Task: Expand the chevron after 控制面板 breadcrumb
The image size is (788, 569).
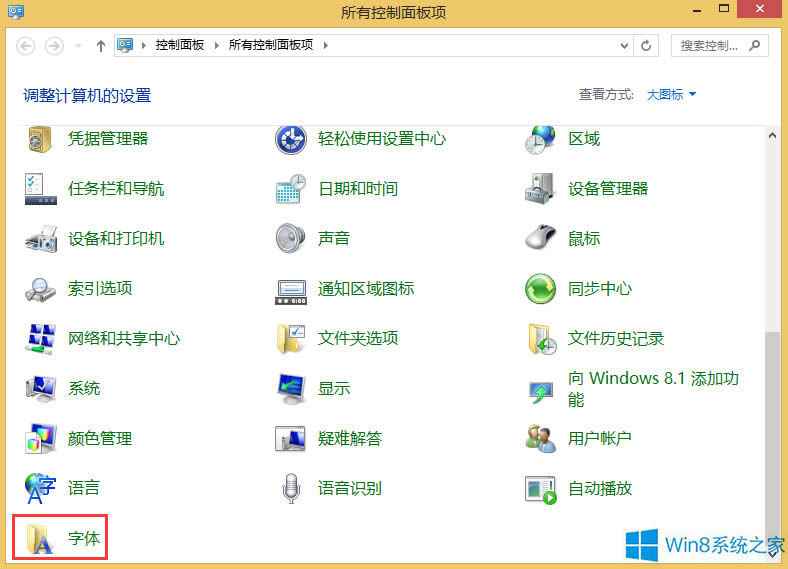Action: pos(219,45)
